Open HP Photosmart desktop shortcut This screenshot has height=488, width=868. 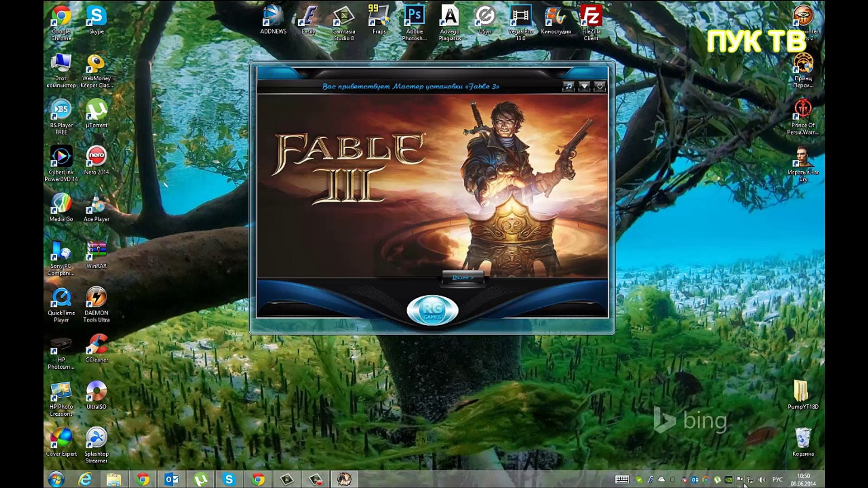[x=61, y=352]
